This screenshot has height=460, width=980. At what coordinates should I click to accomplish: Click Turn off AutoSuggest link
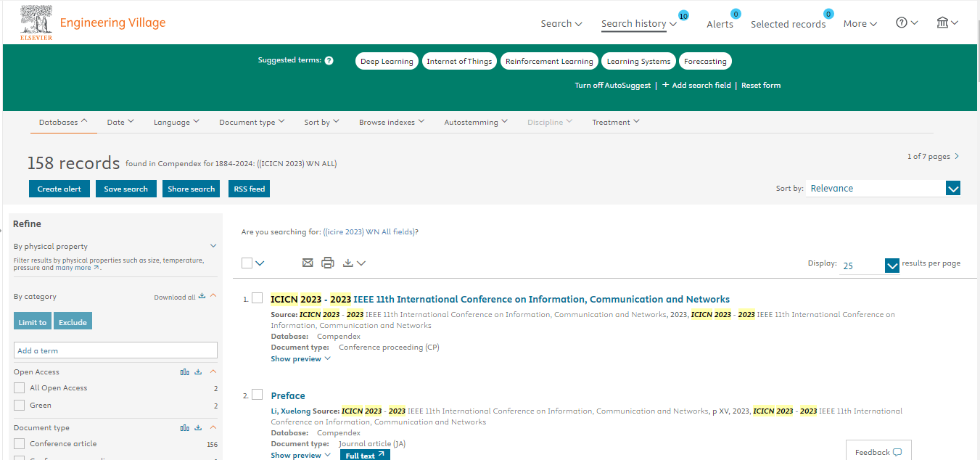613,85
